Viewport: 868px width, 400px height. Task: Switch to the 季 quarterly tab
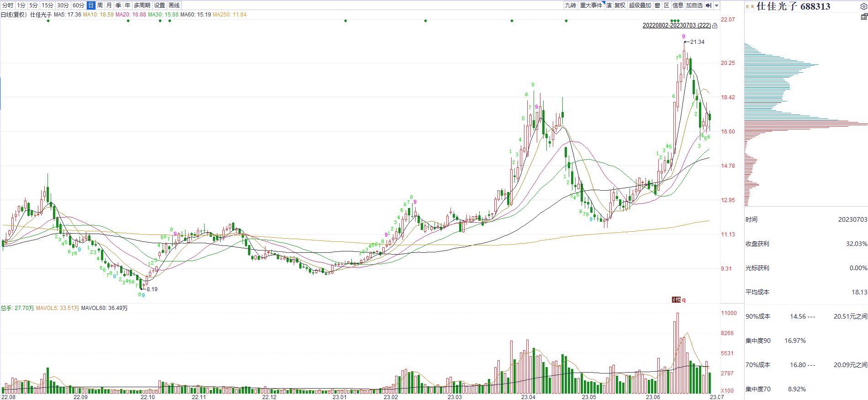click(x=118, y=5)
